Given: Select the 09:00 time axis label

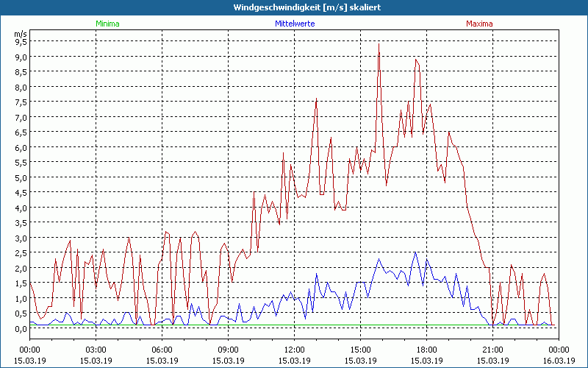Looking at the screenshot, I should pos(228,350).
